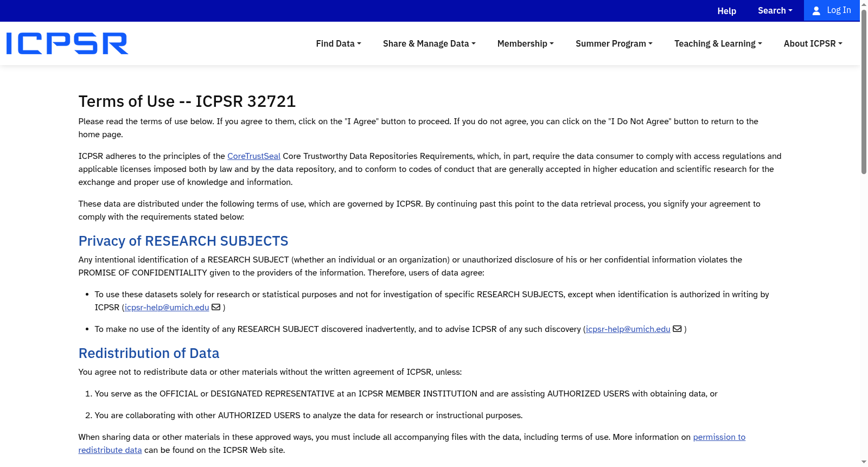The height and width of the screenshot is (467, 868).
Task: Expand the Summer Program menu
Action: [x=614, y=43]
